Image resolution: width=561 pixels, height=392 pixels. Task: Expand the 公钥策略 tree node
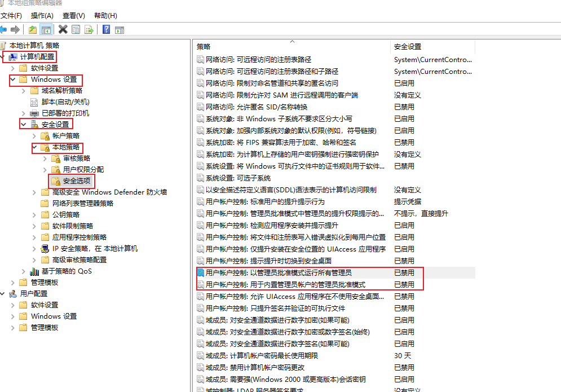(34, 215)
